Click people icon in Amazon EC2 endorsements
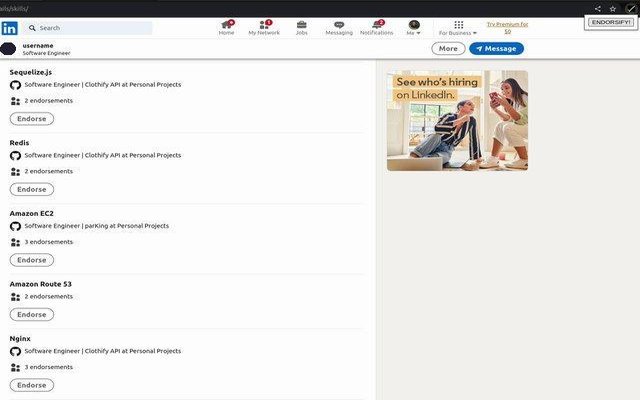Image resolution: width=640 pixels, height=400 pixels. 16,242
